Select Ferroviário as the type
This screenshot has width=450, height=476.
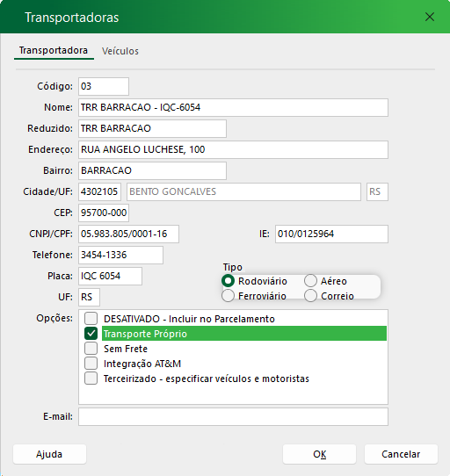[x=228, y=296]
